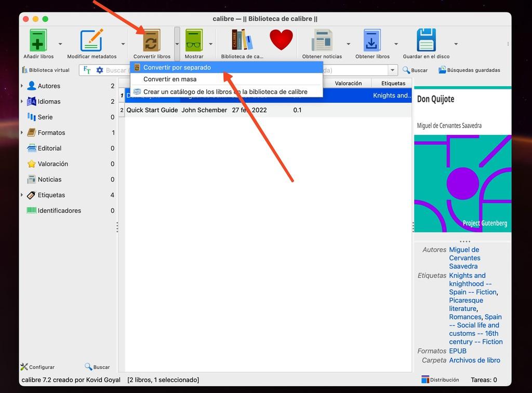532x393 pixels.
Task: Toggle the Convertir libros dropdown arrow
Action: pyautogui.click(x=177, y=44)
